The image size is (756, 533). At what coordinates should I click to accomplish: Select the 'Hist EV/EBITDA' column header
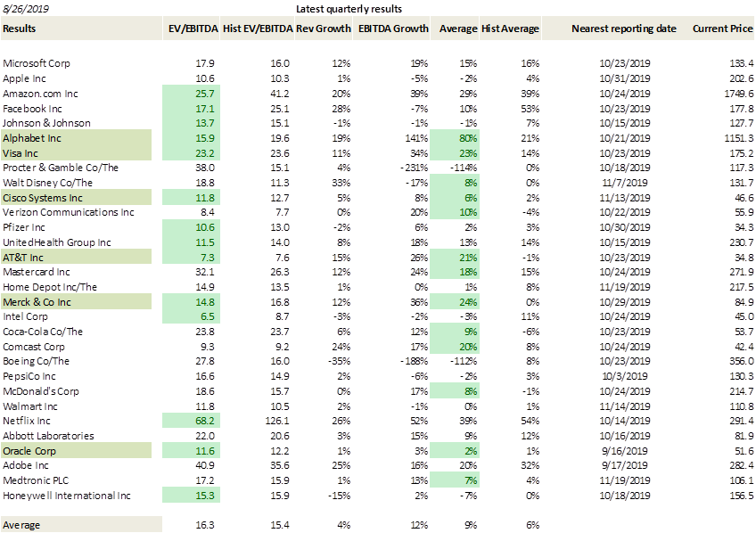click(258, 29)
